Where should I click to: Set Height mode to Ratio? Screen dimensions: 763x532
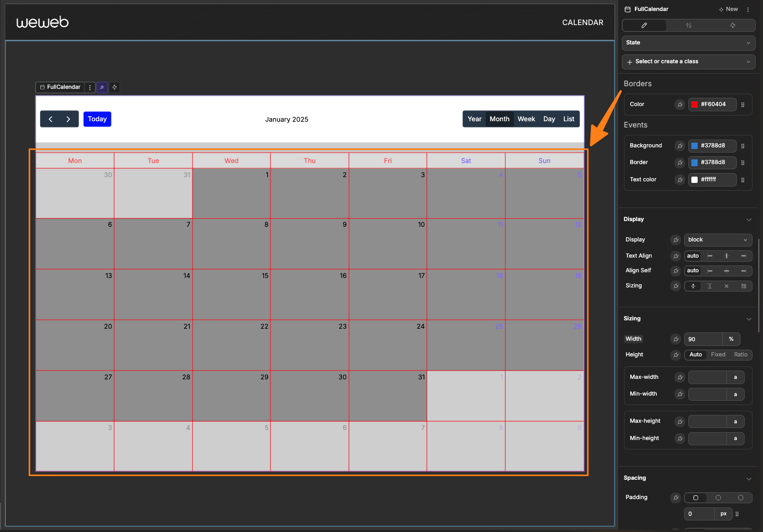tap(741, 355)
